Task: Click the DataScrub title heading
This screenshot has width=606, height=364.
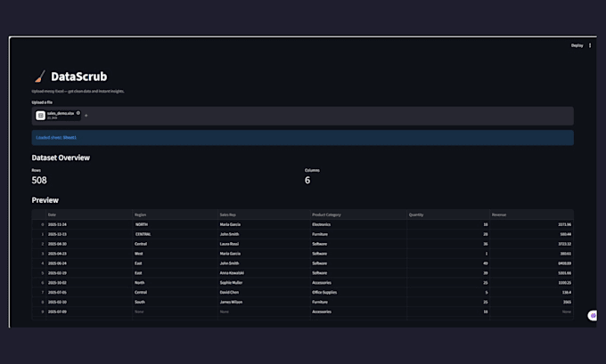Action: click(x=78, y=77)
